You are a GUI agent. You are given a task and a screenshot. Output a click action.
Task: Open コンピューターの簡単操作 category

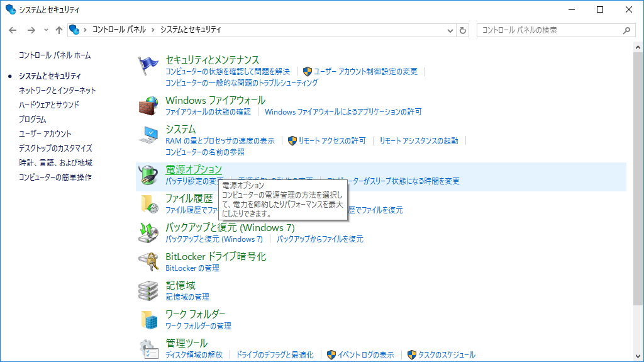point(55,178)
